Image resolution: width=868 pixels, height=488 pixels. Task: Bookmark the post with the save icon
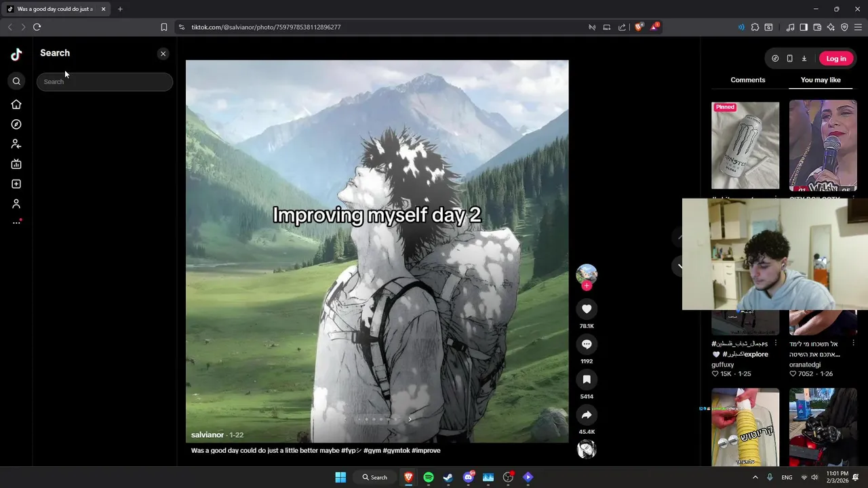[587, 380]
